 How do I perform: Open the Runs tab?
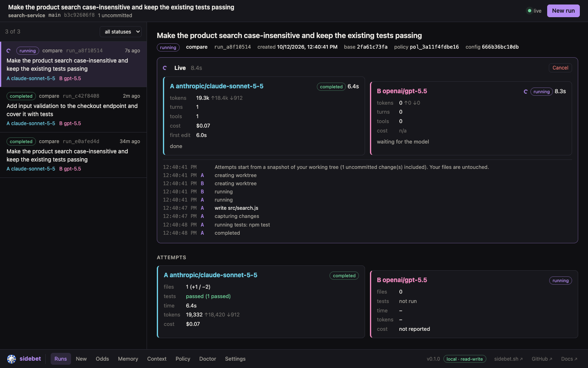(60, 359)
